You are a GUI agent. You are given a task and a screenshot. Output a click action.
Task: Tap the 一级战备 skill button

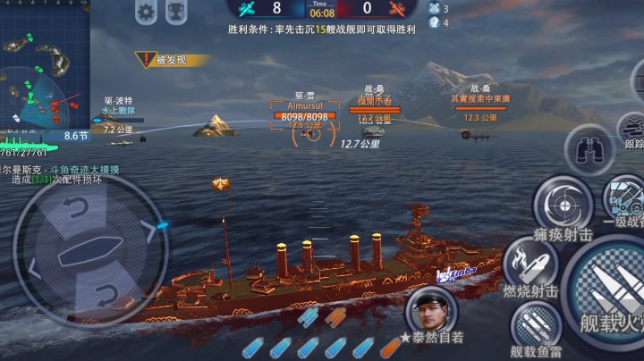624,201
